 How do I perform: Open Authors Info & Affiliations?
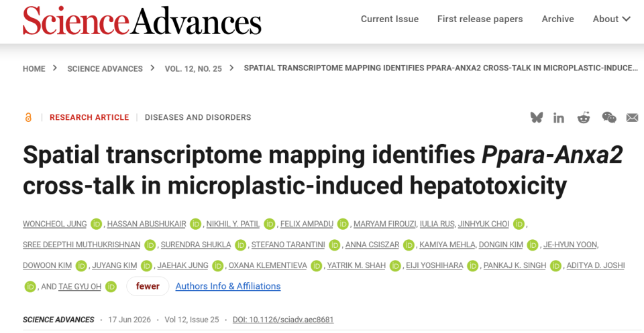pyautogui.click(x=228, y=286)
